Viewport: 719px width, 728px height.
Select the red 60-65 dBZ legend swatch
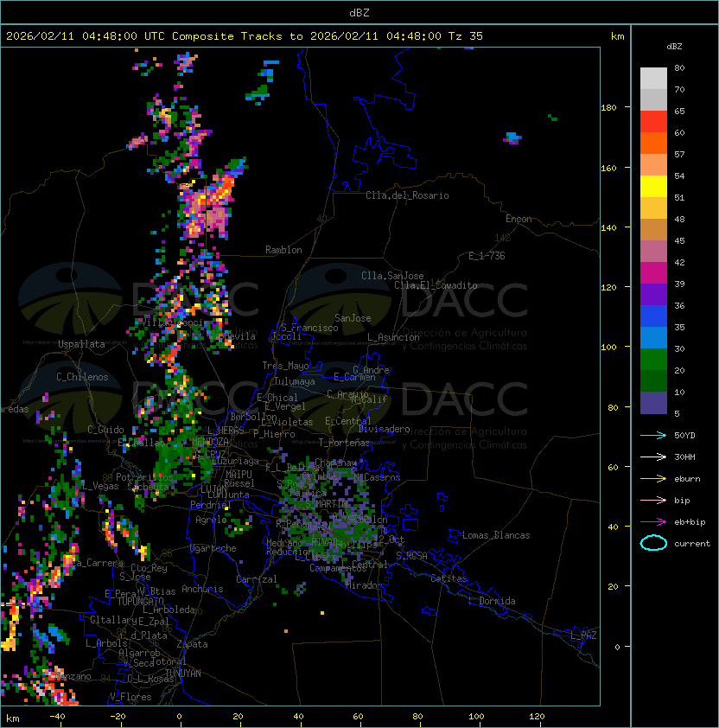click(653, 122)
